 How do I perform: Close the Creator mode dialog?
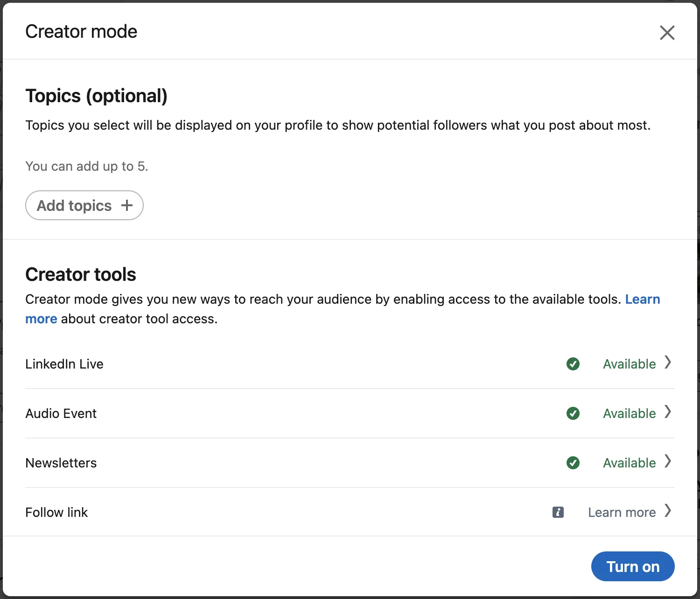tap(667, 33)
